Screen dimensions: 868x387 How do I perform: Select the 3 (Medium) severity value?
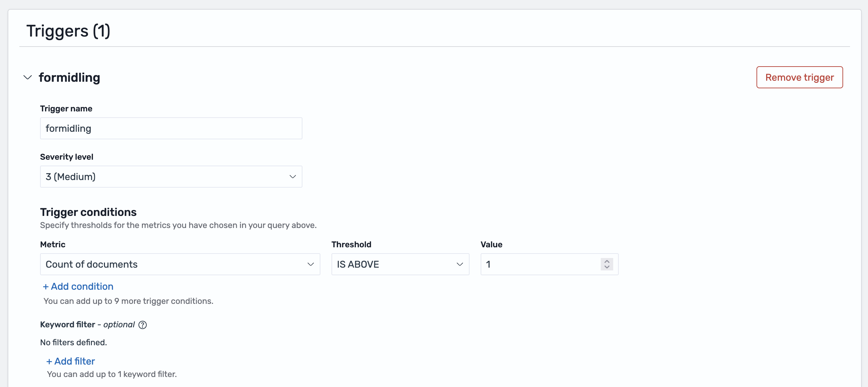point(171,176)
